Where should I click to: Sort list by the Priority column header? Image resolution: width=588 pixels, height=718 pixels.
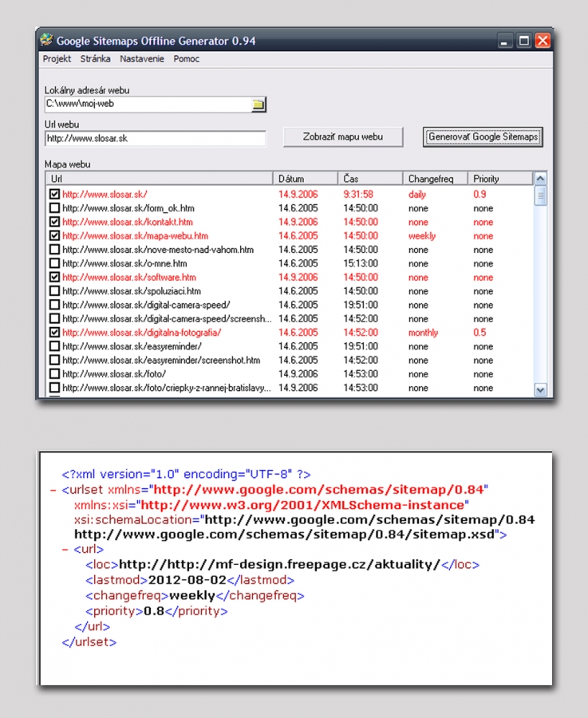tap(500, 179)
